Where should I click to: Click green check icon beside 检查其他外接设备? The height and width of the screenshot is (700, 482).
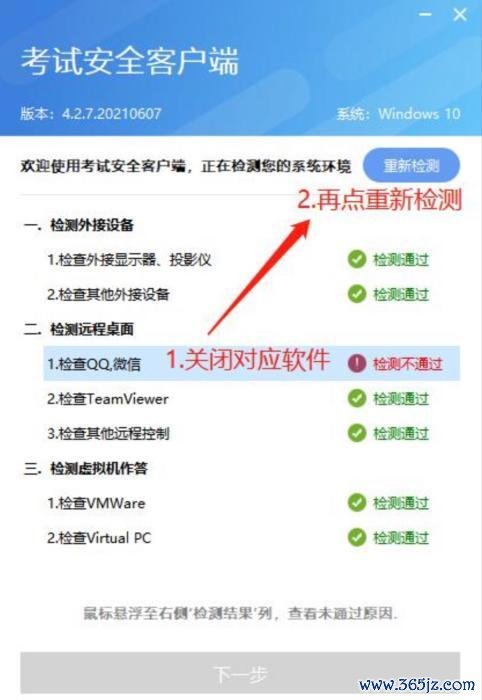coord(357,294)
